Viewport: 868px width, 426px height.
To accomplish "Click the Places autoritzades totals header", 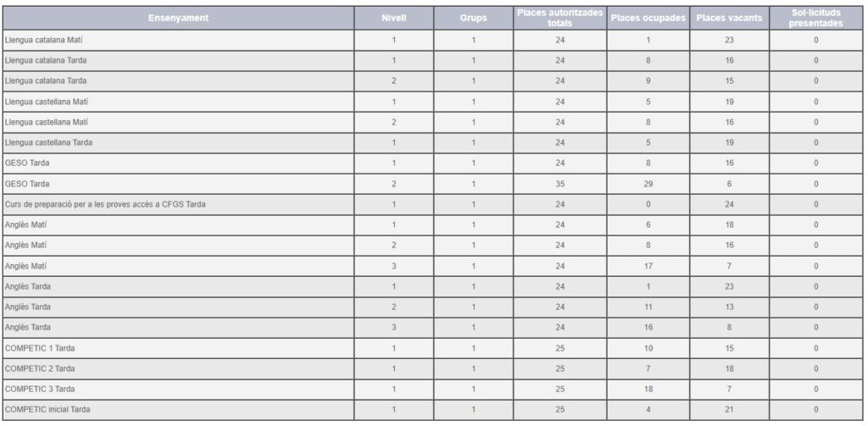I will (559, 18).
